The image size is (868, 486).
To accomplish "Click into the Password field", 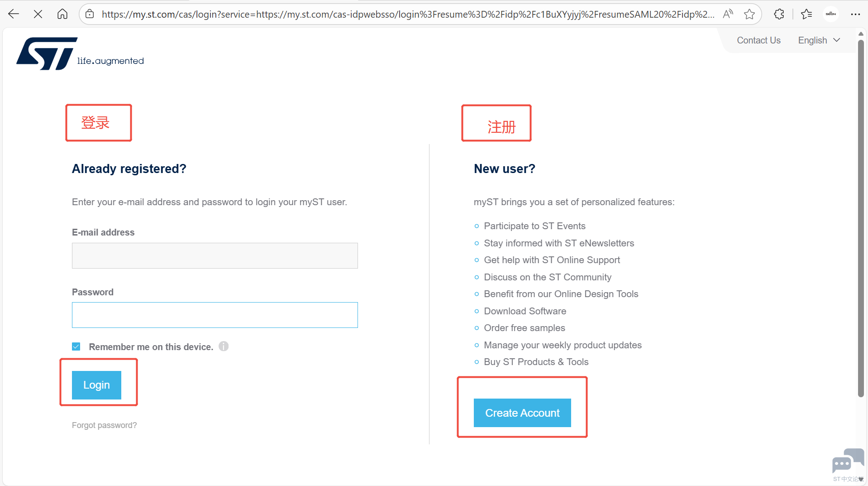I will 215,315.
